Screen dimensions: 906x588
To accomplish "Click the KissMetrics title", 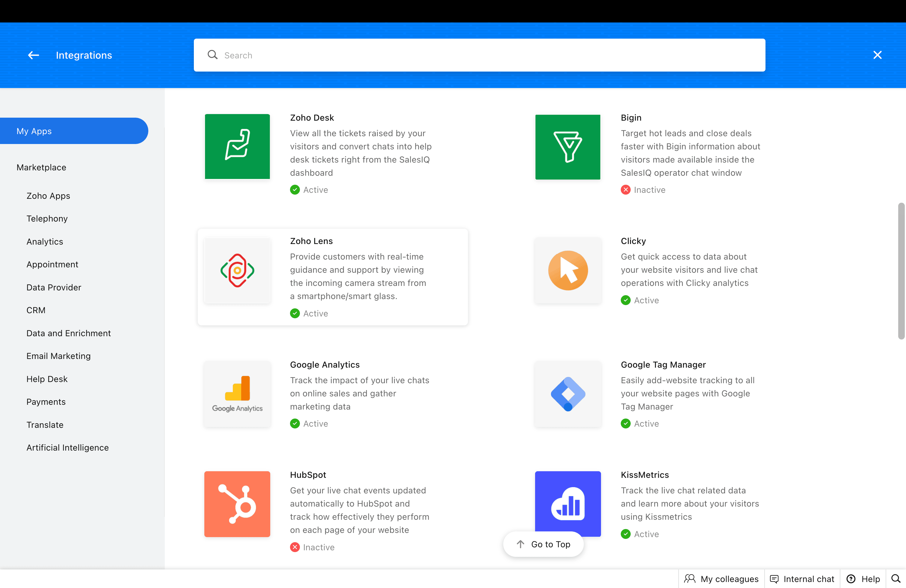I will pos(644,475).
